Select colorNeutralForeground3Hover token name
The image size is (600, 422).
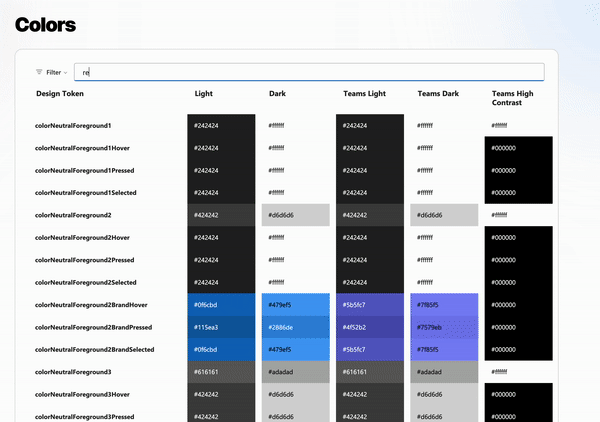point(82,394)
